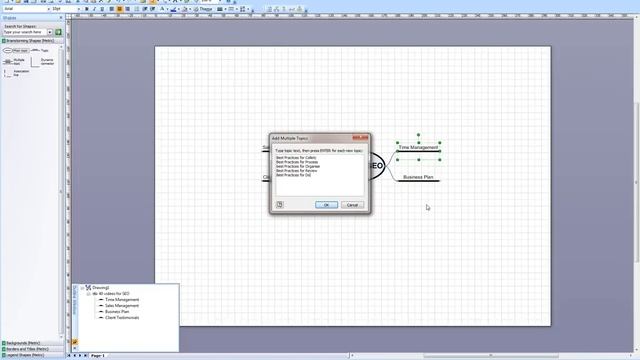Click the green search go arrow
Image resolution: width=640 pixels, height=360 pixels.
coord(58,32)
